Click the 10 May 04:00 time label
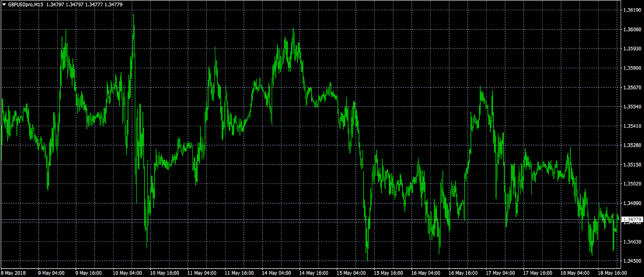This screenshot has height=277, width=644. coord(127,273)
